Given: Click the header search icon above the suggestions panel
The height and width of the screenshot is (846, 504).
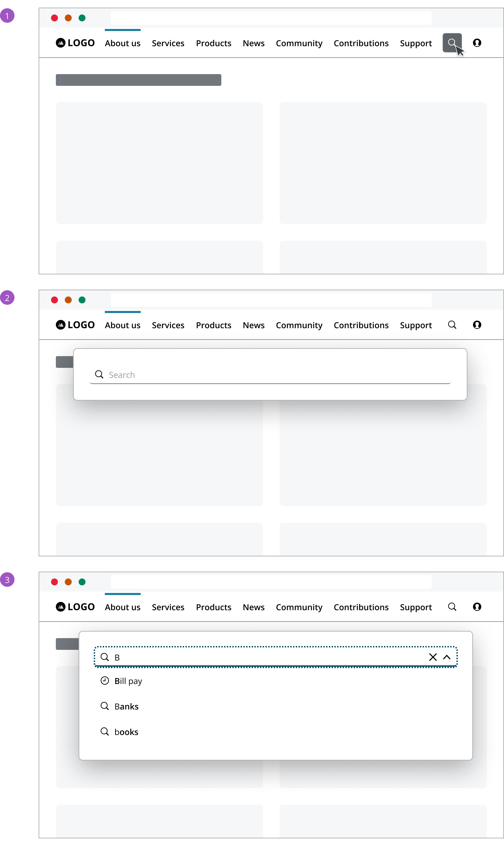Looking at the screenshot, I should tap(452, 607).
